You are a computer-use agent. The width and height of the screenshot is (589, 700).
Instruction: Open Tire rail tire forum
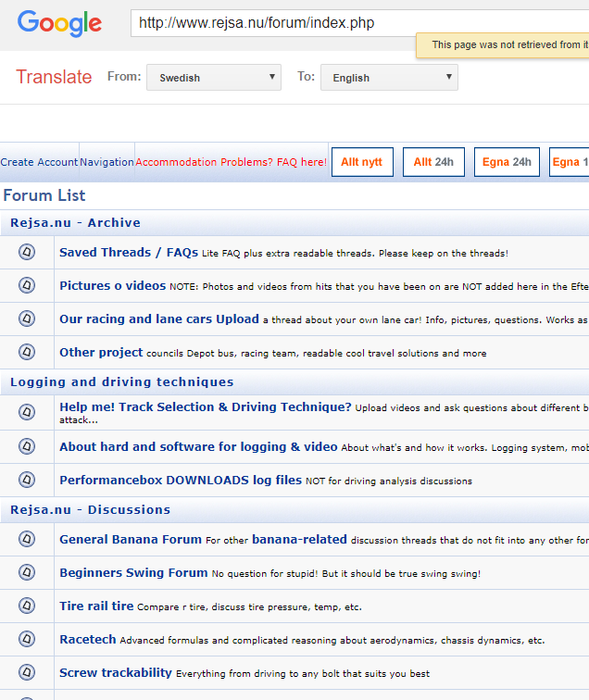click(x=96, y=606)
